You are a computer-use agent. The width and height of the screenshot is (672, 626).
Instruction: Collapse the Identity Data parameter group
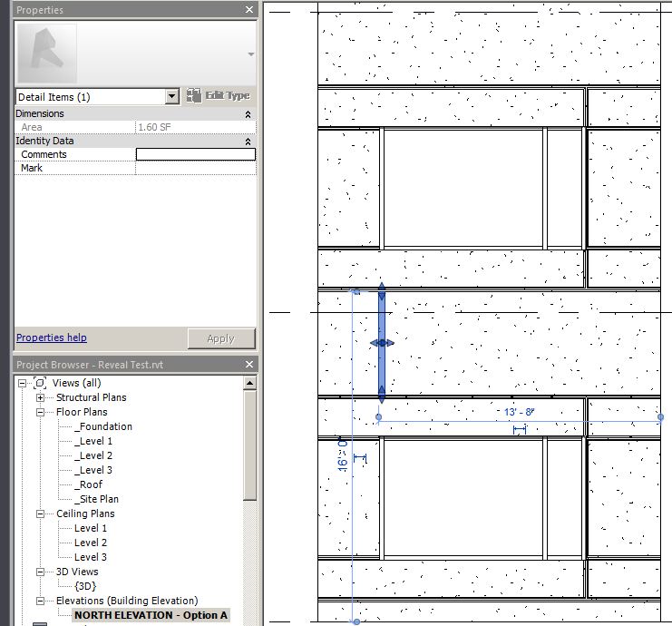tap(248, 142)
